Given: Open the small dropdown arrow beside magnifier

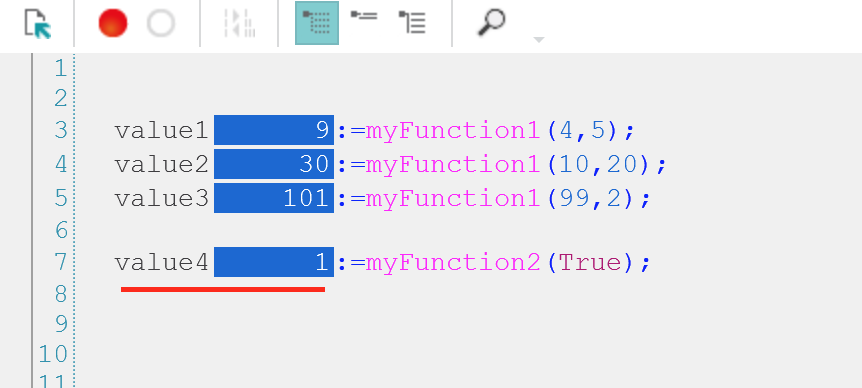Looking at the screenshot, I should click(539, 40).
